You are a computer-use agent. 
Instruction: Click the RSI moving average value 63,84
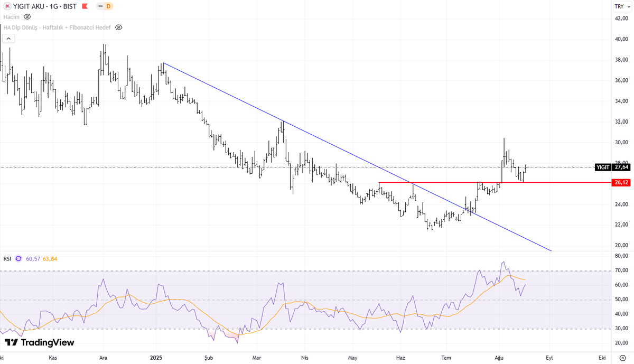coord(50,258)
